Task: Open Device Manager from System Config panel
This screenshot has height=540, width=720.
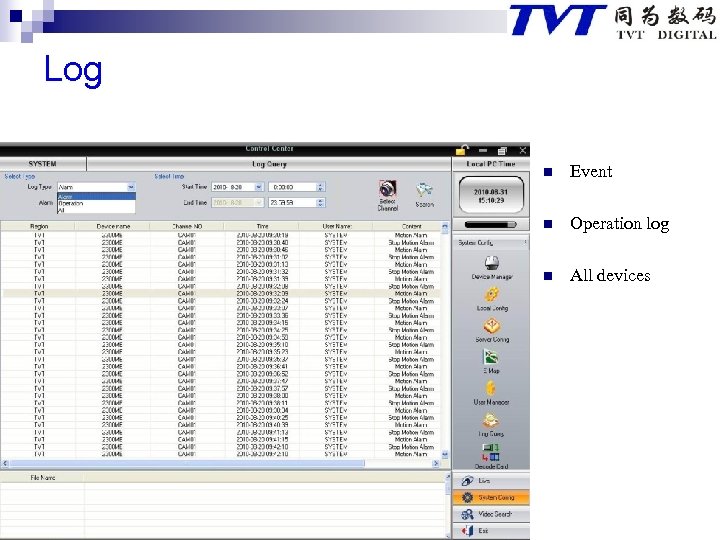Action: (492, 263)
